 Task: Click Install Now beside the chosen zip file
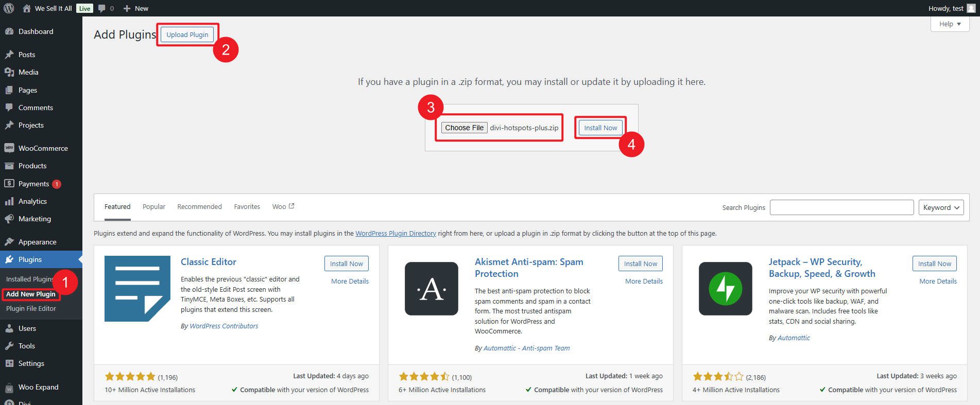point(600,128)
